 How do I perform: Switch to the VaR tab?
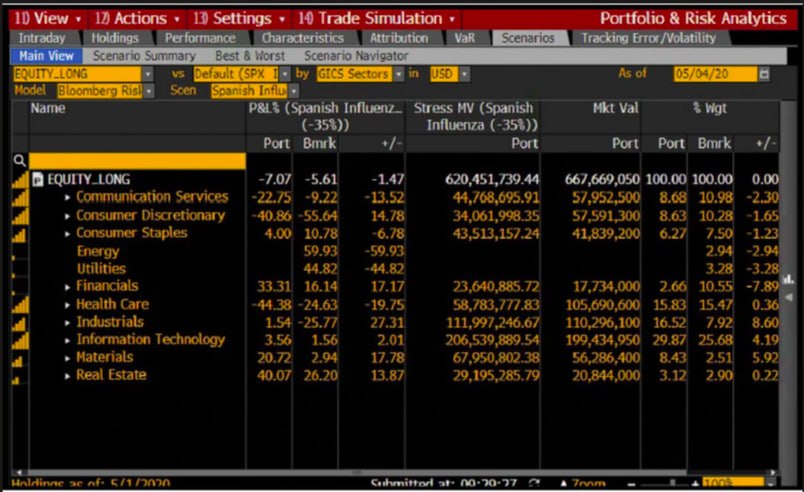(x=465, y=38)
